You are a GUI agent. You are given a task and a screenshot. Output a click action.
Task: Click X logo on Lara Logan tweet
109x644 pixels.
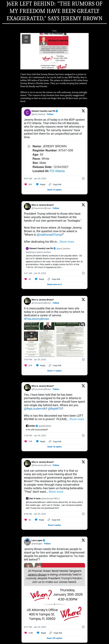tap(83, 540)
